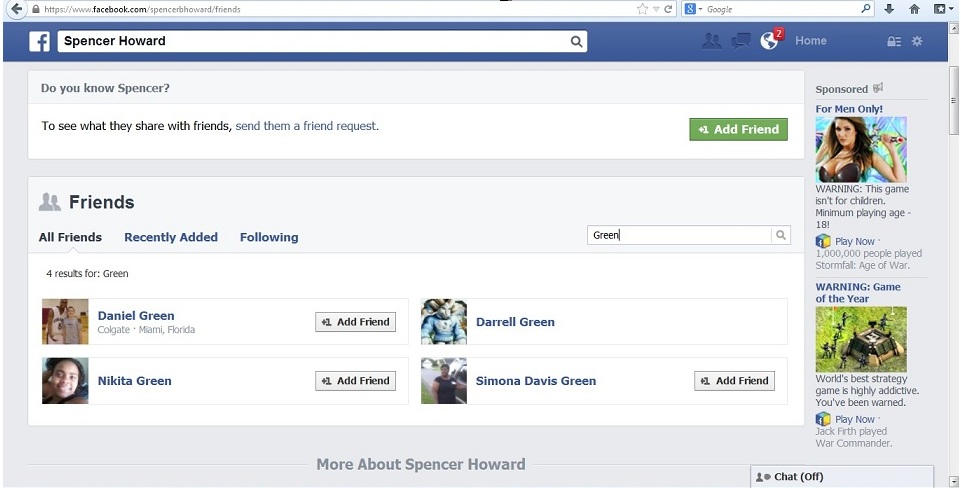Open friend requests icon in header
This screenshot has width=961, height=488.
tap(712, 41)
